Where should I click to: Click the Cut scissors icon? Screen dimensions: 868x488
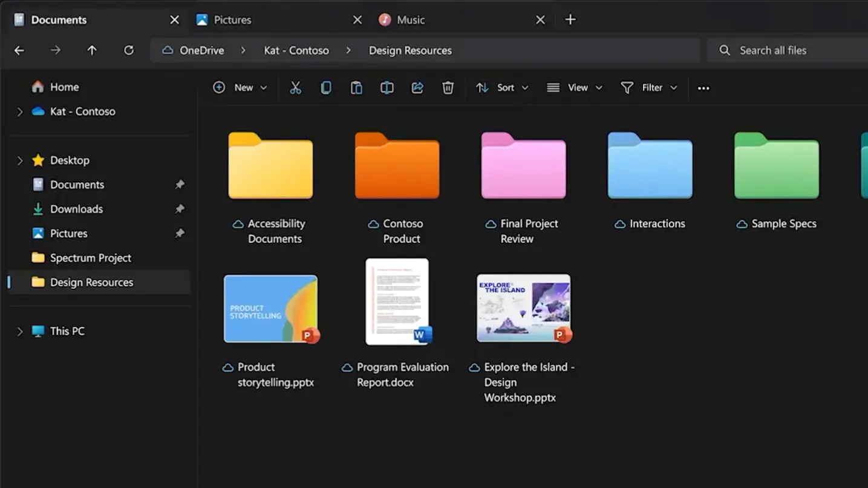click(x=295, y=88)
